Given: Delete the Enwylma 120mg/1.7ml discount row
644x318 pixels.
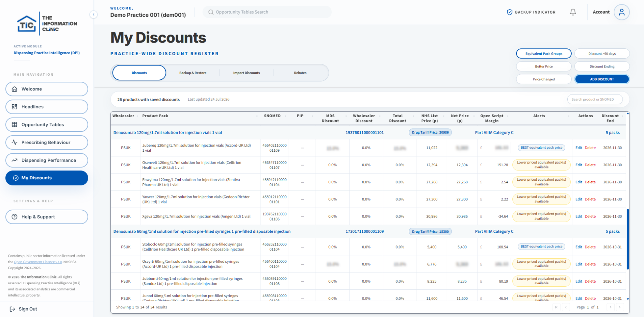Looking at the screenshot, I should (590, 182).
